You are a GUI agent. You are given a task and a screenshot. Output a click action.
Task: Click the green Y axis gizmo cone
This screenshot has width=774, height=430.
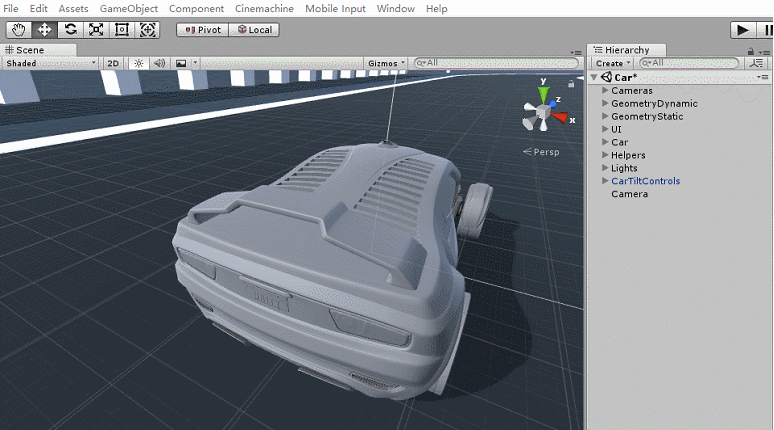[543, 94]
